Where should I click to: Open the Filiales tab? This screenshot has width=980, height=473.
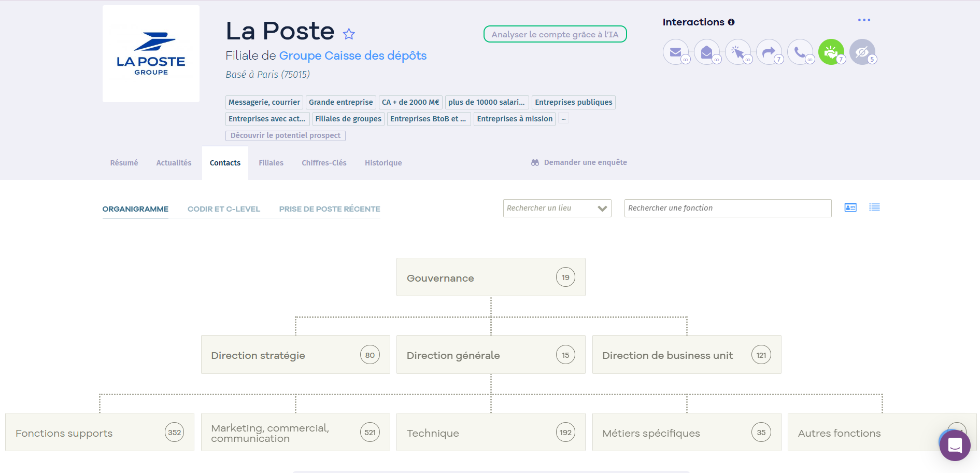point(271,163)
